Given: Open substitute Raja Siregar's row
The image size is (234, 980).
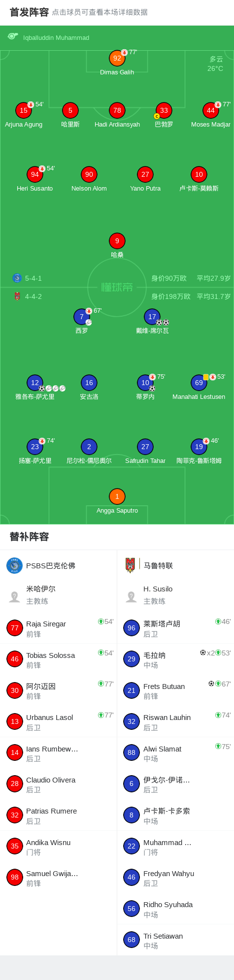Looking at the screenshot, I should click(x=59, y=628).
